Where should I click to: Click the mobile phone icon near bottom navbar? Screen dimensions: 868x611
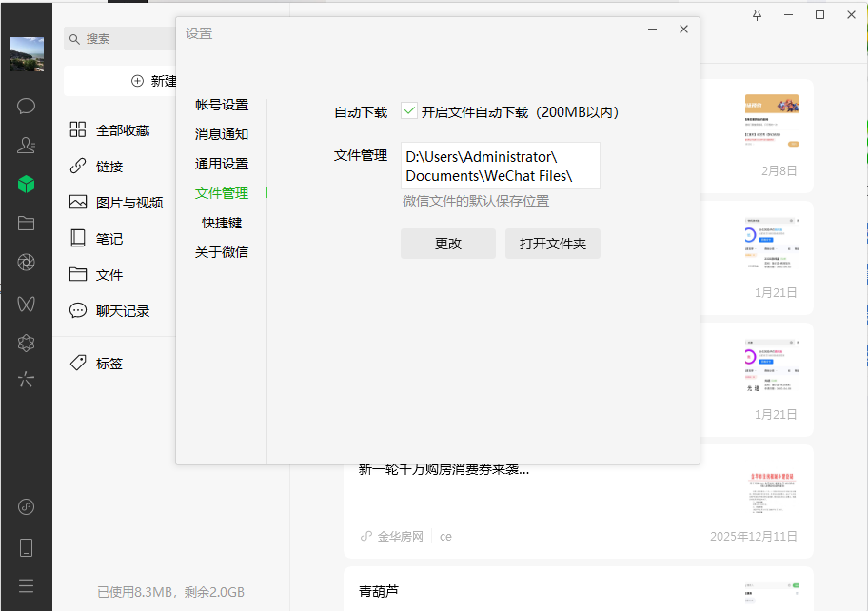tap(26, 546)
